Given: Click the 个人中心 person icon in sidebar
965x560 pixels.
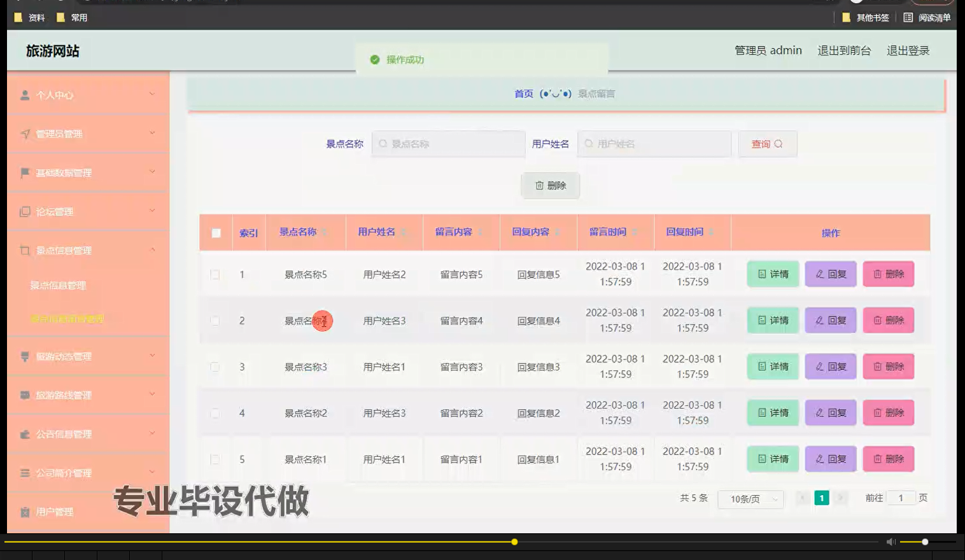Looking at the screenshot, I should (x=25, y=95).
